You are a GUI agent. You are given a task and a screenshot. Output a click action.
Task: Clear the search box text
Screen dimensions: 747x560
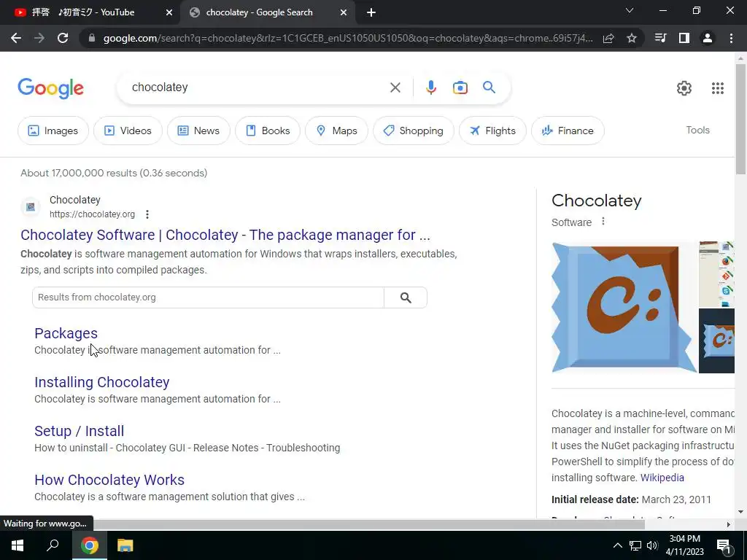(x=395, y=87)
